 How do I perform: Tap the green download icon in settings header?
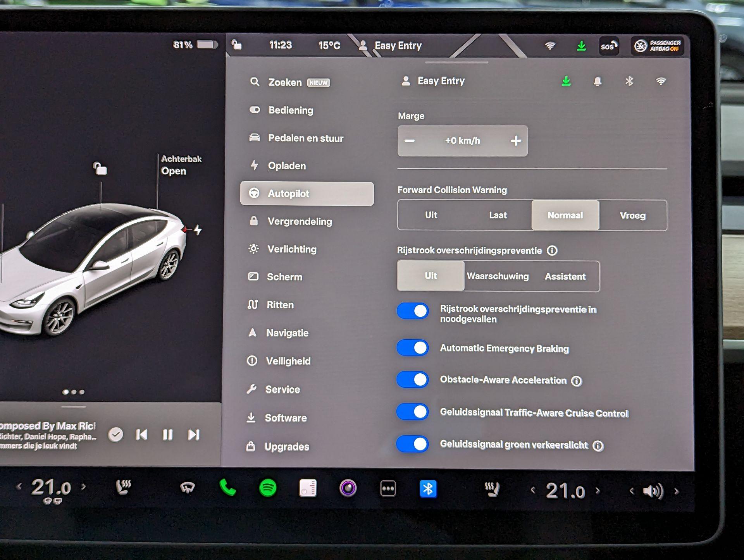566,81
